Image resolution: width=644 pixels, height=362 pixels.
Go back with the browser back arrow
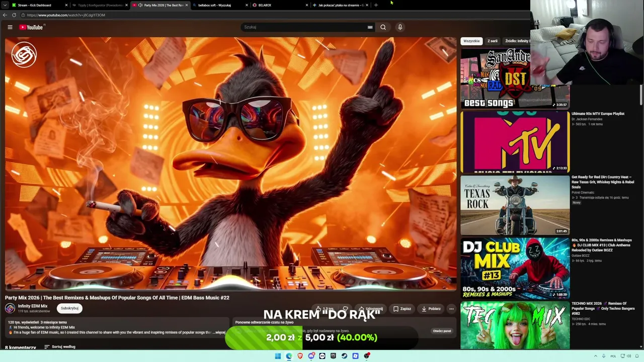pyautogui.click(x=5, y=15)
